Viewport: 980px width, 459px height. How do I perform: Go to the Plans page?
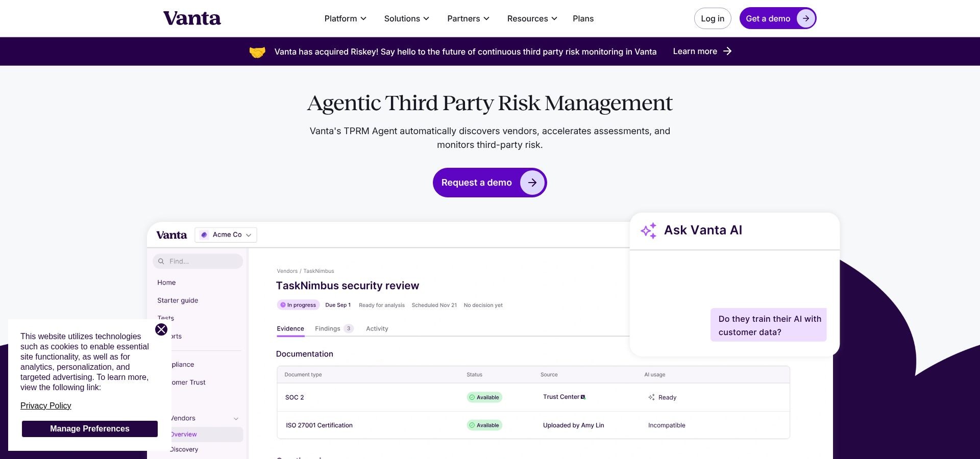click(x=583, y=18)
